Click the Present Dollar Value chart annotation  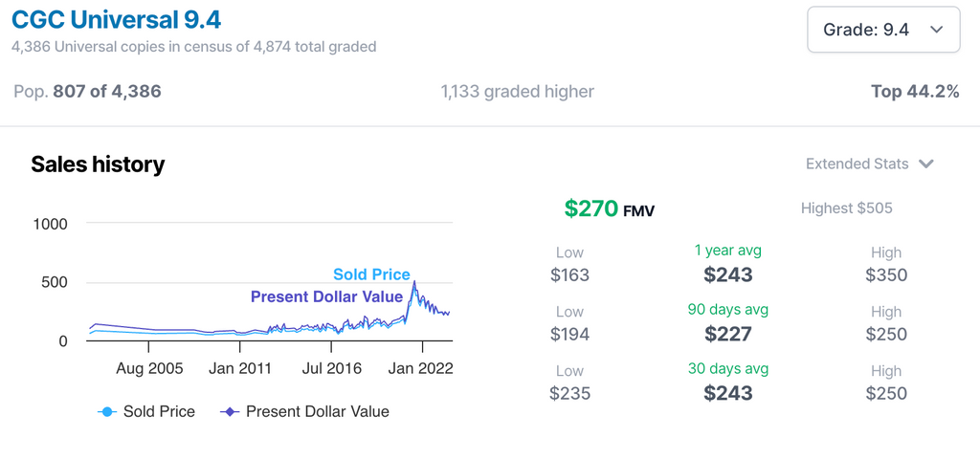pos(327,297)
